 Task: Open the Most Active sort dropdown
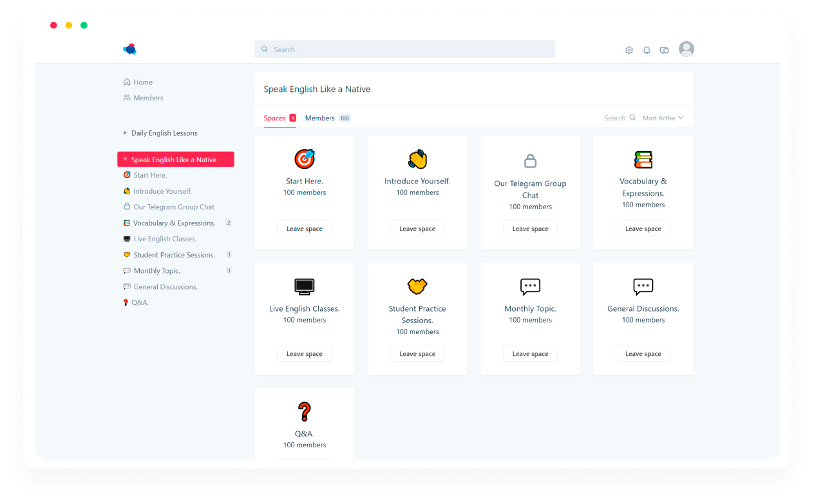(x=663, y=118)
